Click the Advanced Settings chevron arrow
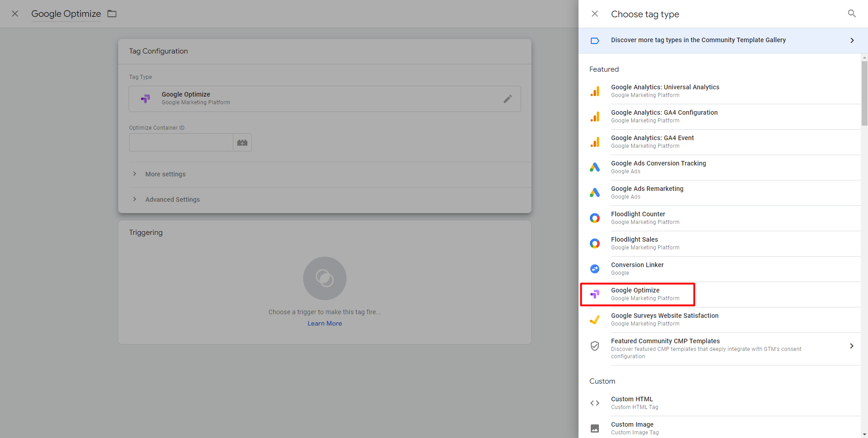 coord(135,200)
